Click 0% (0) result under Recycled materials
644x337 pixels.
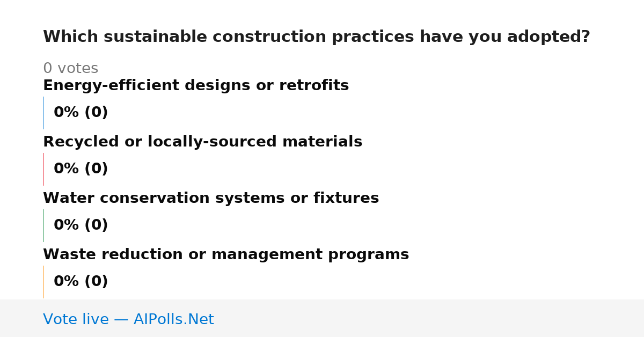click(81, 169)
